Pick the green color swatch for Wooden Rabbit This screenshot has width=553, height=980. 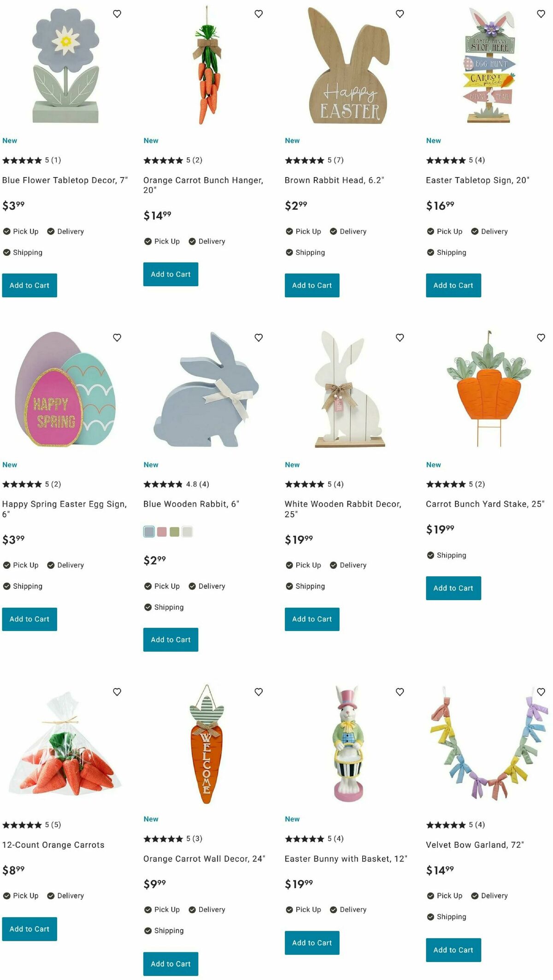(174, 532)
